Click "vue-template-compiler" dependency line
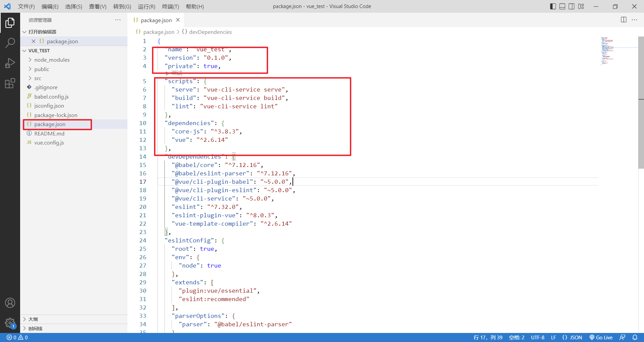This screenshot has height=342, width=644. pos(232,224)
